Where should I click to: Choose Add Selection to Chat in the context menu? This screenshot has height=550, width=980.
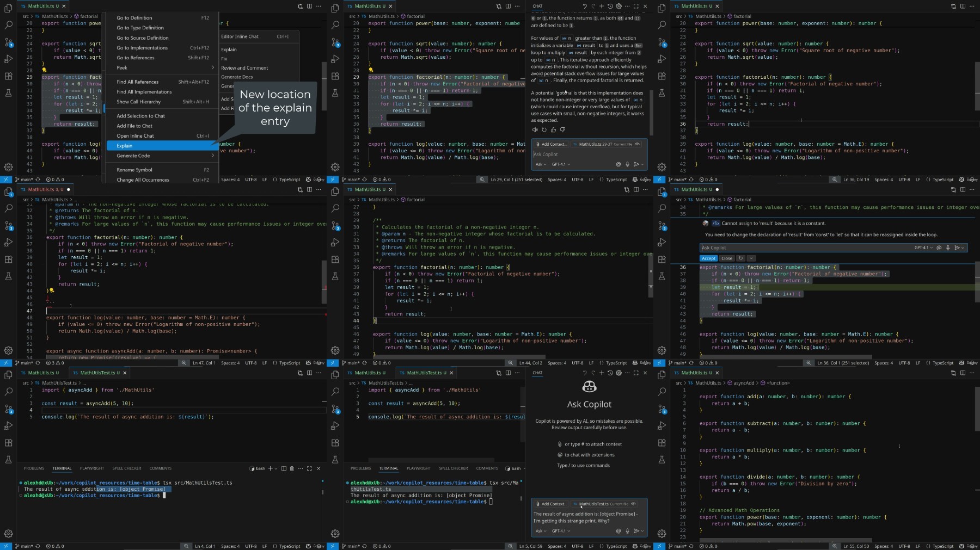click(162, 116)
